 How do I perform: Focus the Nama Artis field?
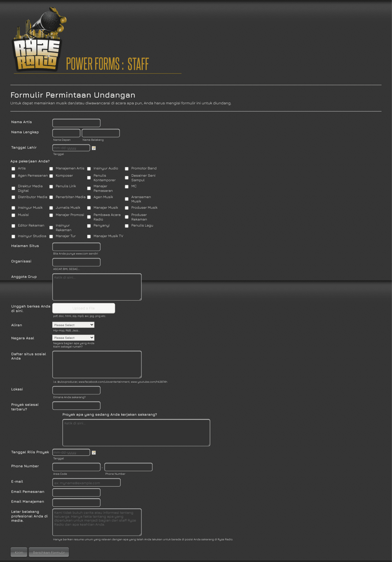tap(76, 123)
